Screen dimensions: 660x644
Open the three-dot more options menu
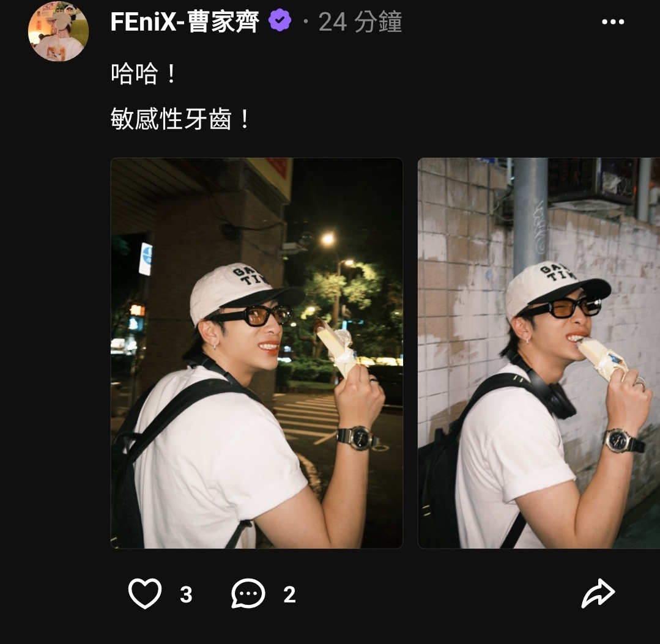pyautogui.click(x=613, y=22)
